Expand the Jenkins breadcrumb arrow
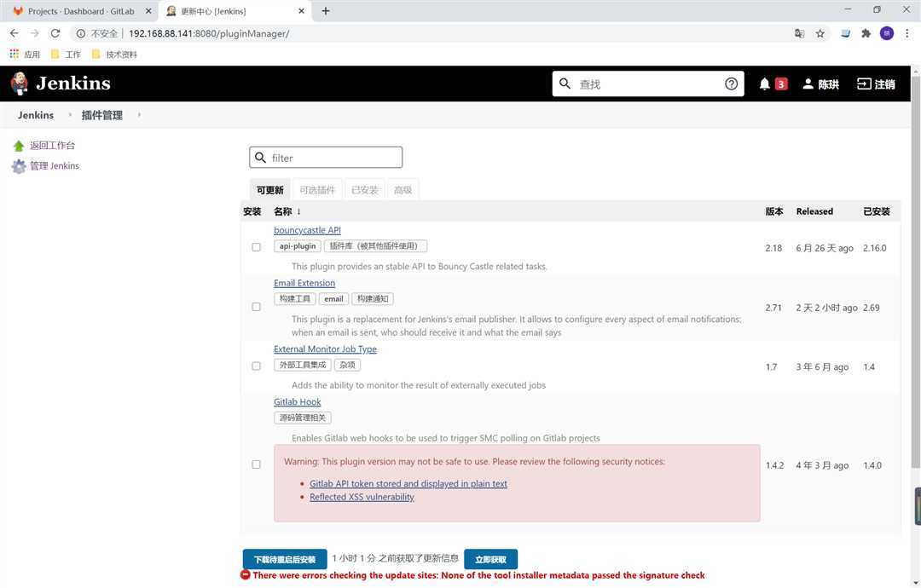921x588 pixels. click(x=70, y=115)
